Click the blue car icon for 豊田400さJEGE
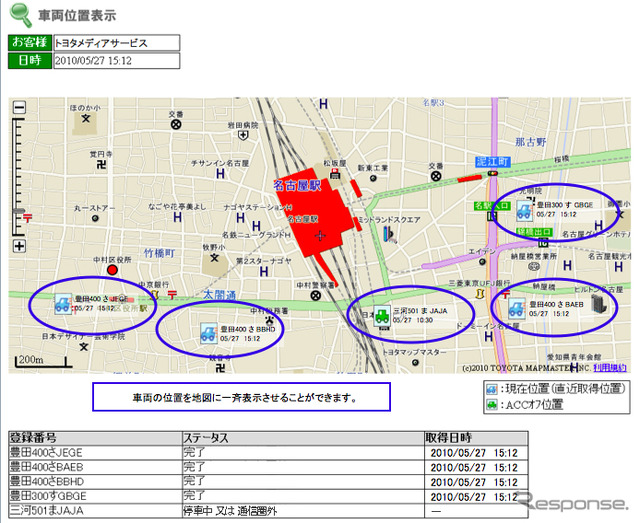640x523 pixels. click(63, 304)
